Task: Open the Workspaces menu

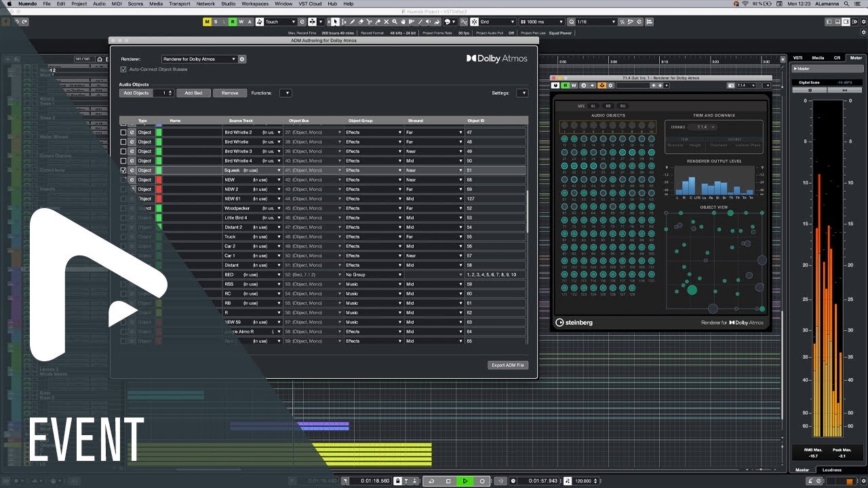Action: click(255, 3)
